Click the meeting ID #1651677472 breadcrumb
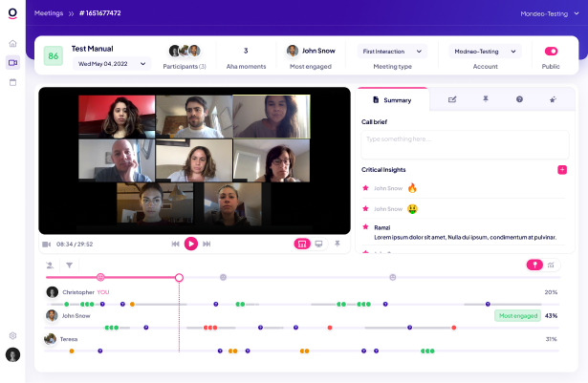 pyautogui.click(x=100, y=13)
